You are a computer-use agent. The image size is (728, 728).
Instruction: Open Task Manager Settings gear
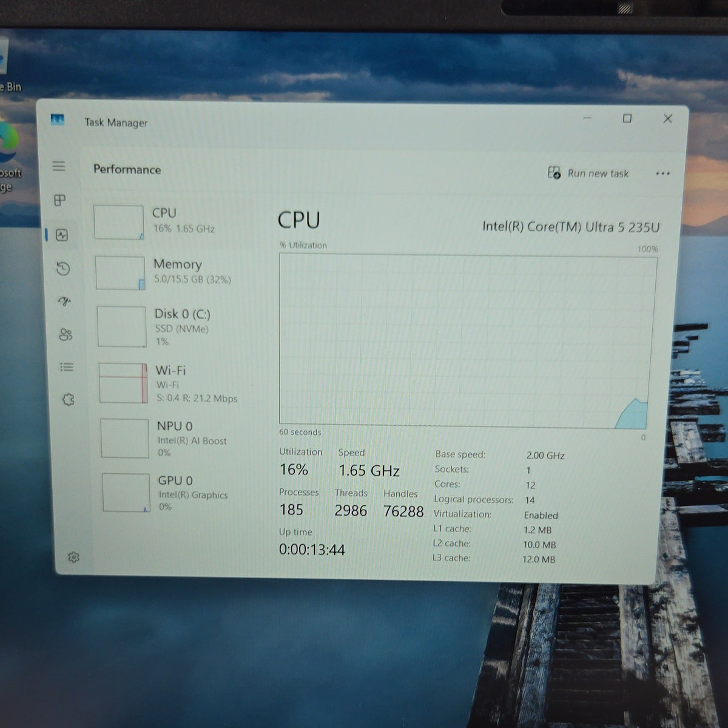[x=74, y=557]
